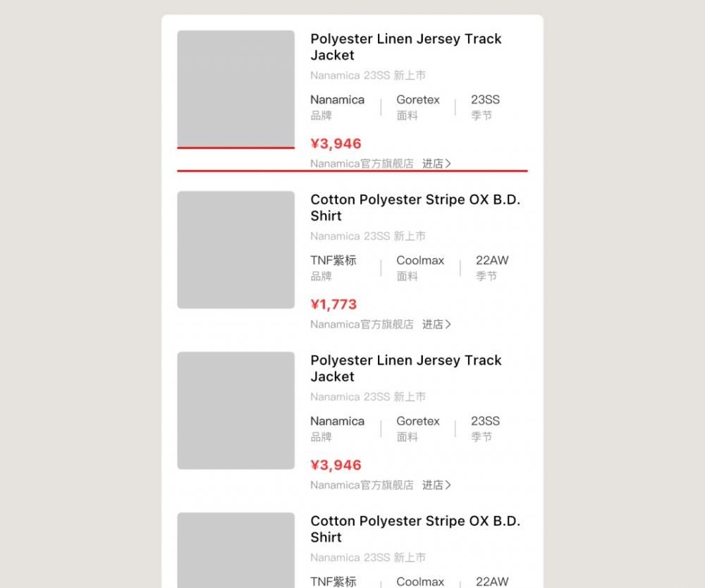705x588 pixels.
Task: Click second product's '进店' chevron arrow
Action: 448,324
